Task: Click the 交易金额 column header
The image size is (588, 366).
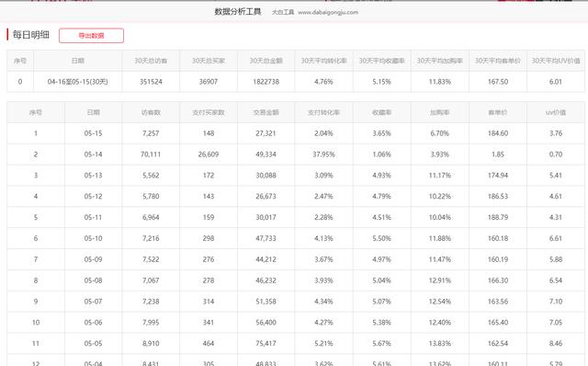Action: pos(266,112)
